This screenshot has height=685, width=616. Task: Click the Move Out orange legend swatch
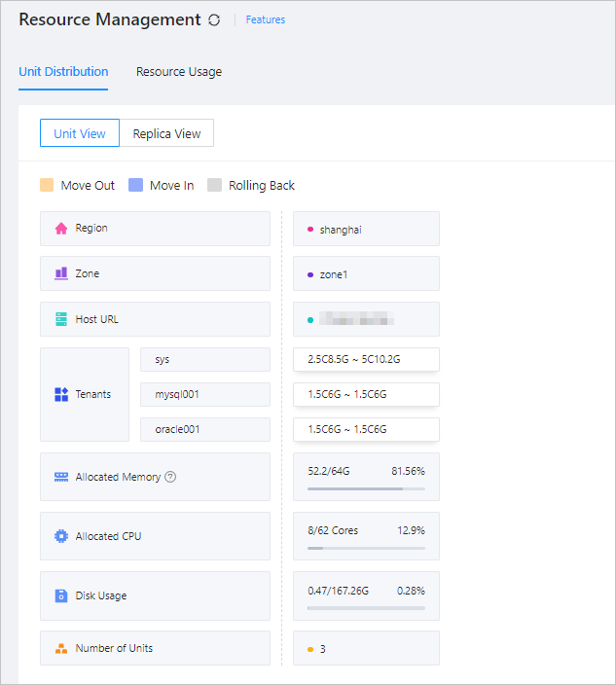click(47, 185)
